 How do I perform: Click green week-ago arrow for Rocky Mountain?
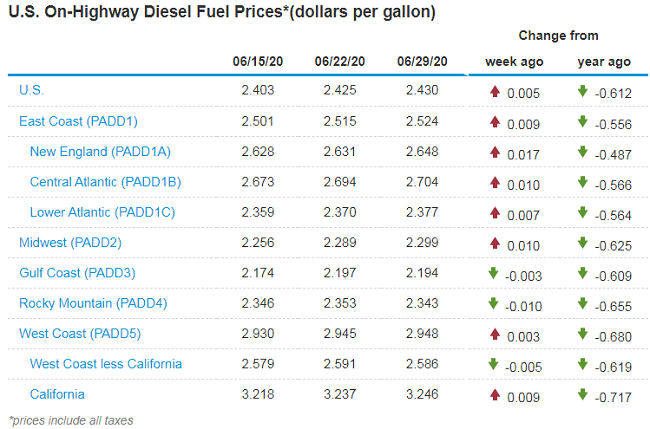pos(494,303)
